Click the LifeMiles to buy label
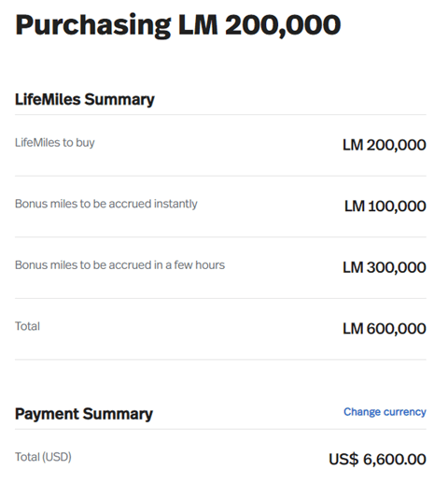The width and height of the screenshot is (448, 484). 55,142
